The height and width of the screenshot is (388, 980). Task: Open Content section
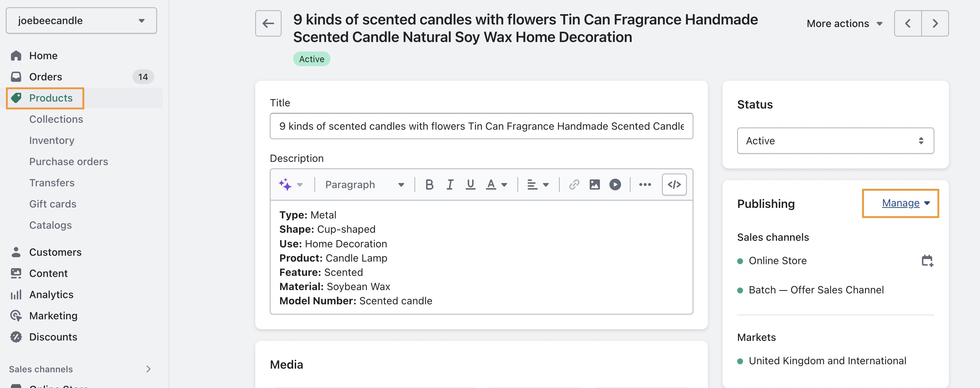point(48,273)
